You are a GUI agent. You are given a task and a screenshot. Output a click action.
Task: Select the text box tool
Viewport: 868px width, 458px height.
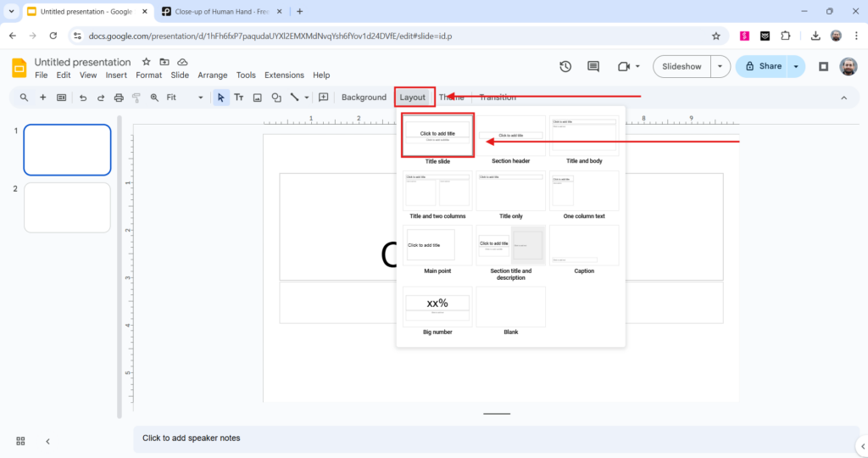(239, 98)
